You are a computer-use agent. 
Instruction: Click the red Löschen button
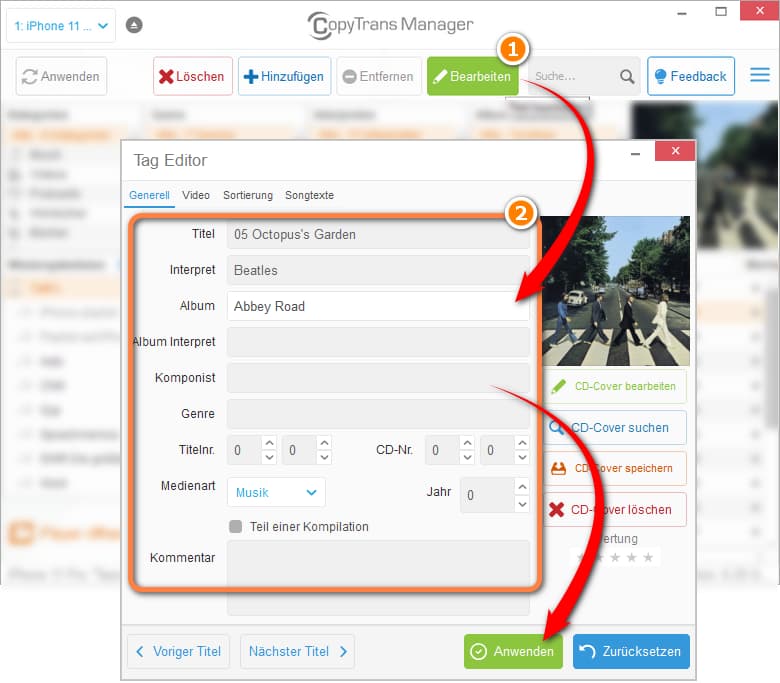193,76
